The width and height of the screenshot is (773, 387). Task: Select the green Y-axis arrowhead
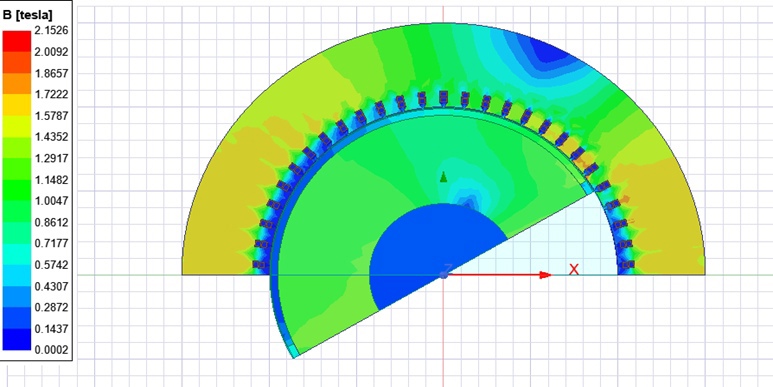[443, 176]
